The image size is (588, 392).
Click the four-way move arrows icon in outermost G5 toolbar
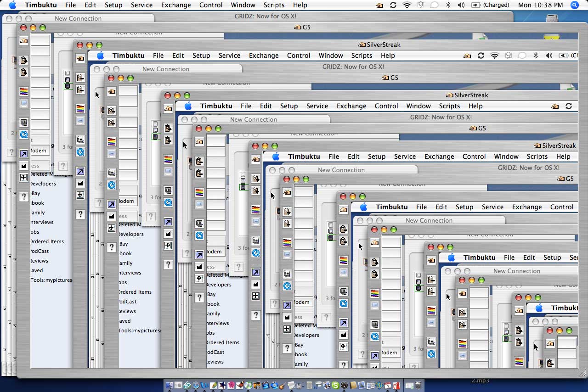tap(24, 177)
